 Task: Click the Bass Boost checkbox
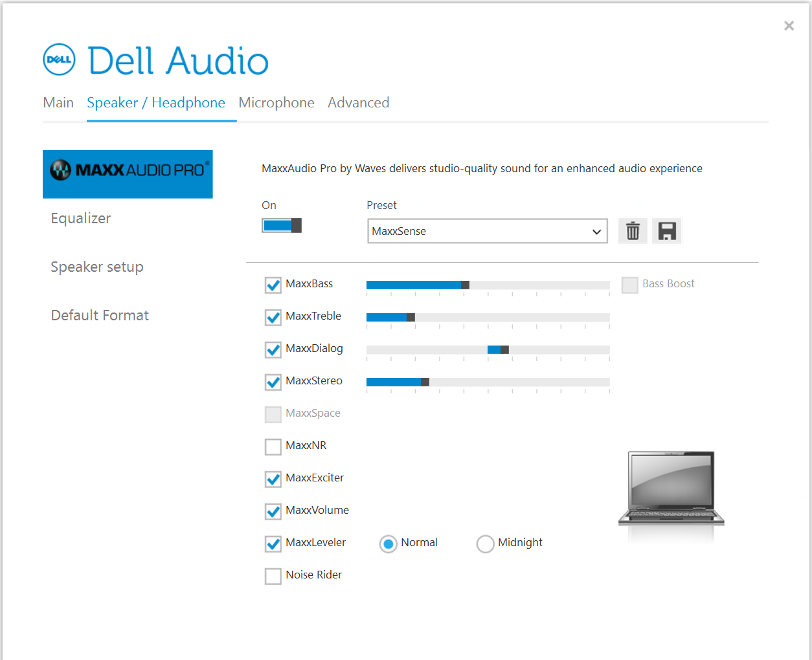point(630,285)
